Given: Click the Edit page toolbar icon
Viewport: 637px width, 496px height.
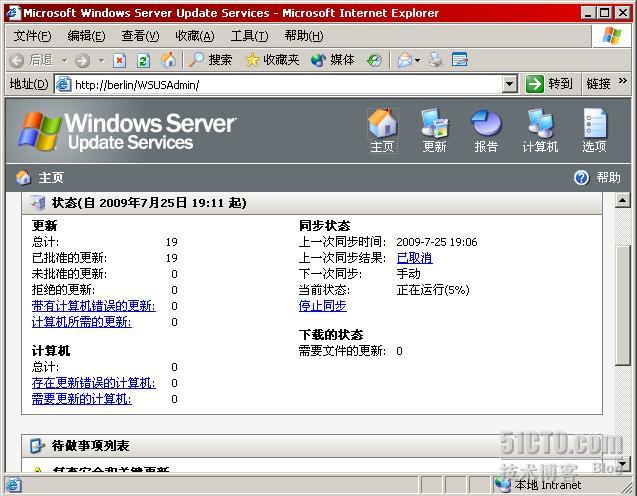Looking at the screenshot, I should tap(459, 60).
